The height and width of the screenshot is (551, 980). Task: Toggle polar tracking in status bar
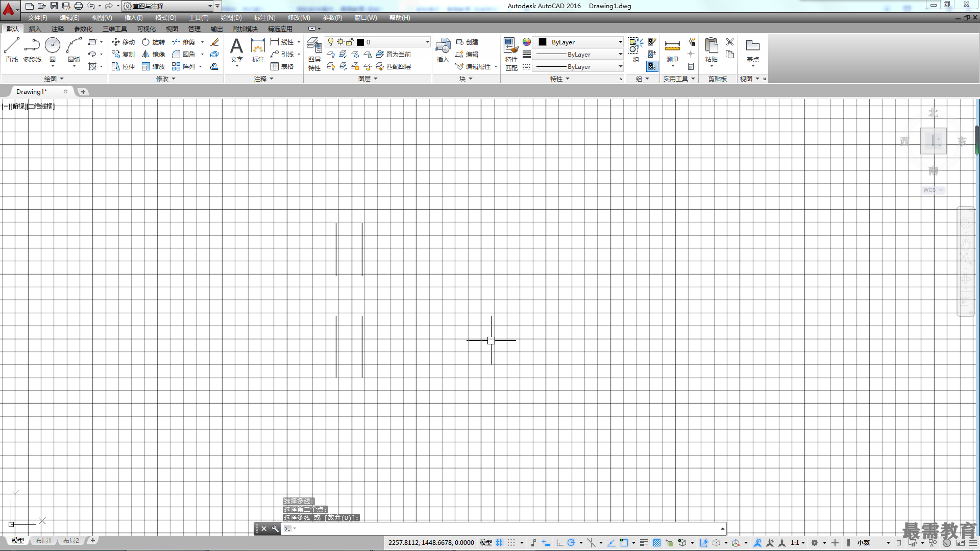coord(571,542)
